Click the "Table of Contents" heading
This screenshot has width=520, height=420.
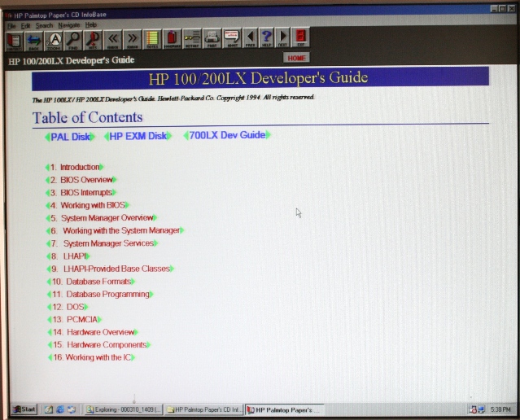[88, 117]
